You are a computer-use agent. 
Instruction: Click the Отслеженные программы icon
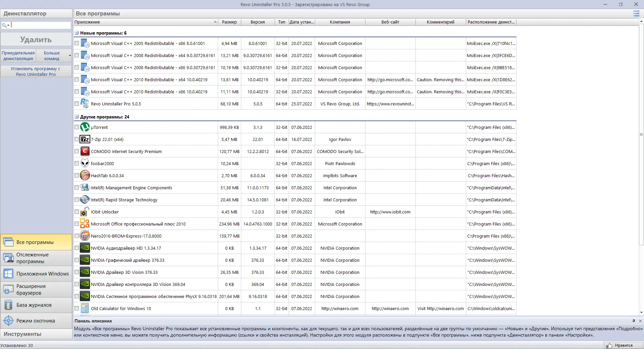[8, 258]
